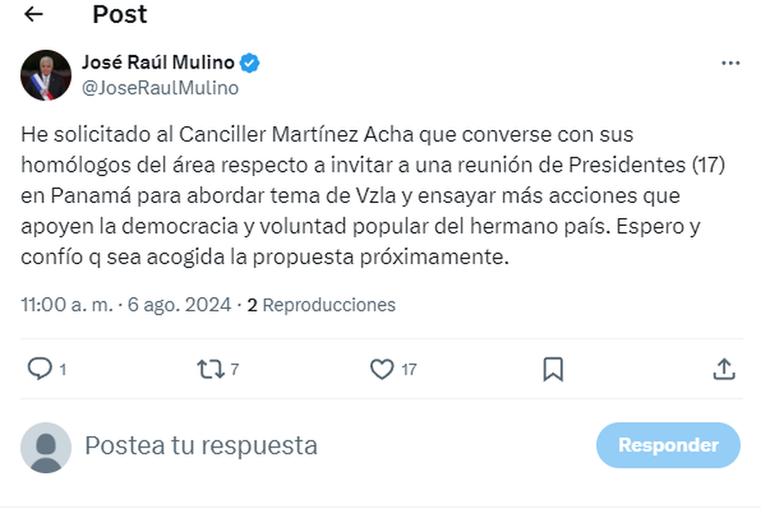Open the three-dot more options menu
This screenshot has height=532, width=761.
[x=730, y=63]
